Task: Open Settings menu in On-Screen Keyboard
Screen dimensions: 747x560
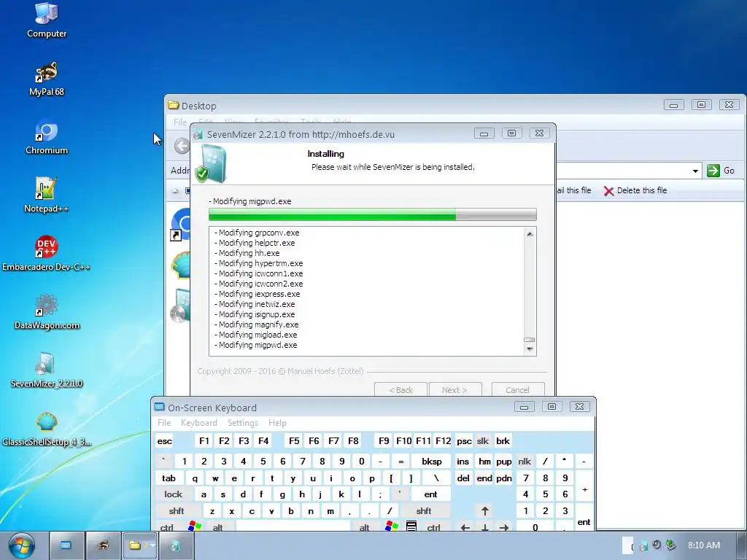Action: (242, 423)
